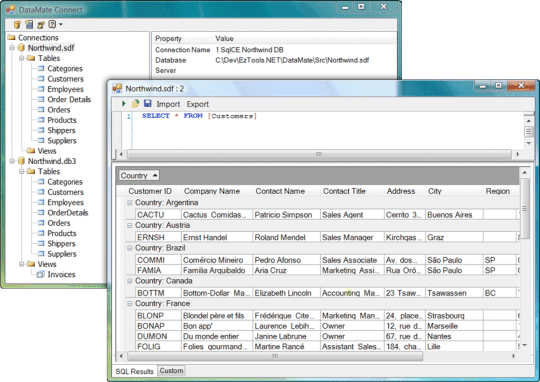Select Suppliers table icon under Northwind.db3
Viewport: 540px width, 382px height.
tap(41, 254)
